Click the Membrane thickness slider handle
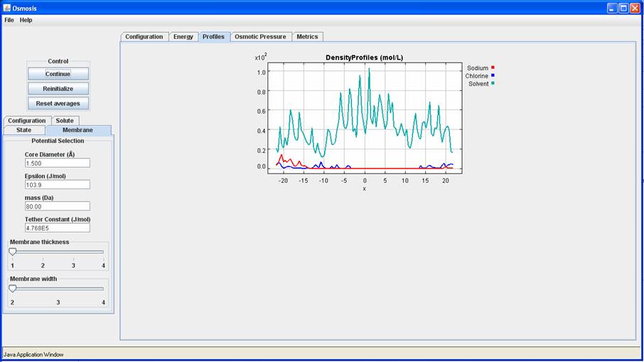Image resolution: width=644 pixels, height=362 pixels. [x=13, y=251]
